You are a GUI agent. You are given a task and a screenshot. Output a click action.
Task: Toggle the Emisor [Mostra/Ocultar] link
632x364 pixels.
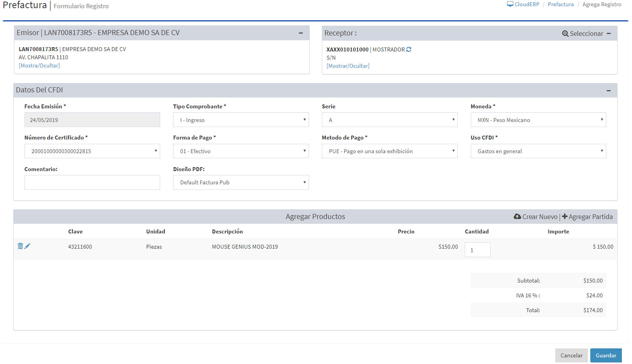tap(39, 65)
